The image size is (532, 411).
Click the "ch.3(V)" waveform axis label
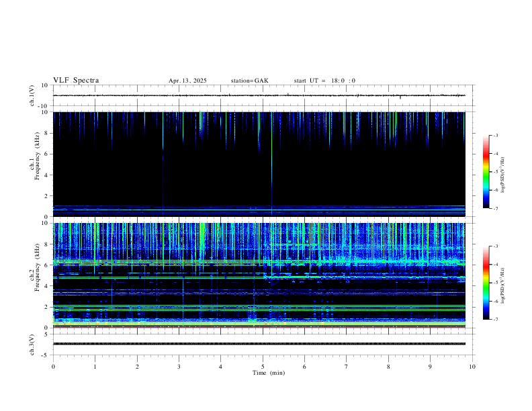tap(32, 345)
